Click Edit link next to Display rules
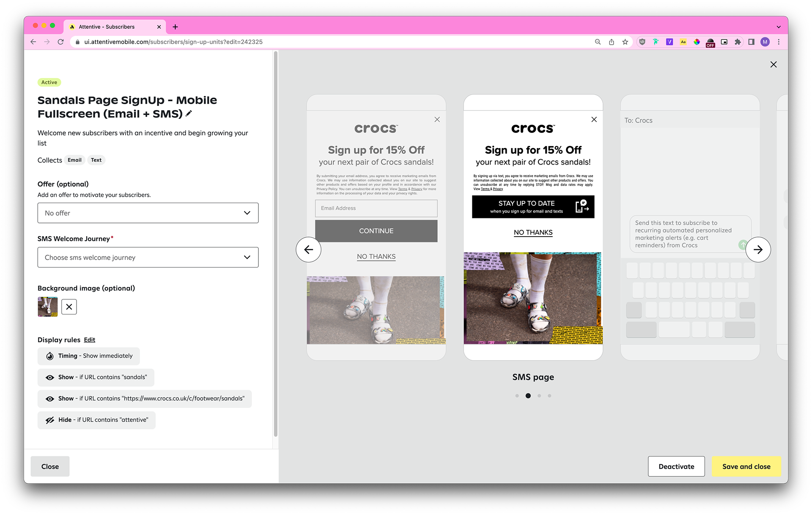This screenshot has height=515, width=812. (x=89, y=340)
